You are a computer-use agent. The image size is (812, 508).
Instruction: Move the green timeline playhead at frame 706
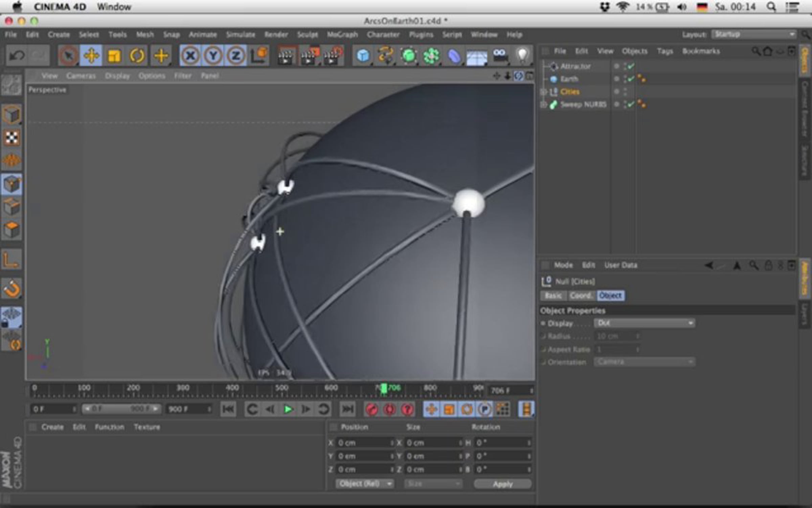(x=383, y=388)
